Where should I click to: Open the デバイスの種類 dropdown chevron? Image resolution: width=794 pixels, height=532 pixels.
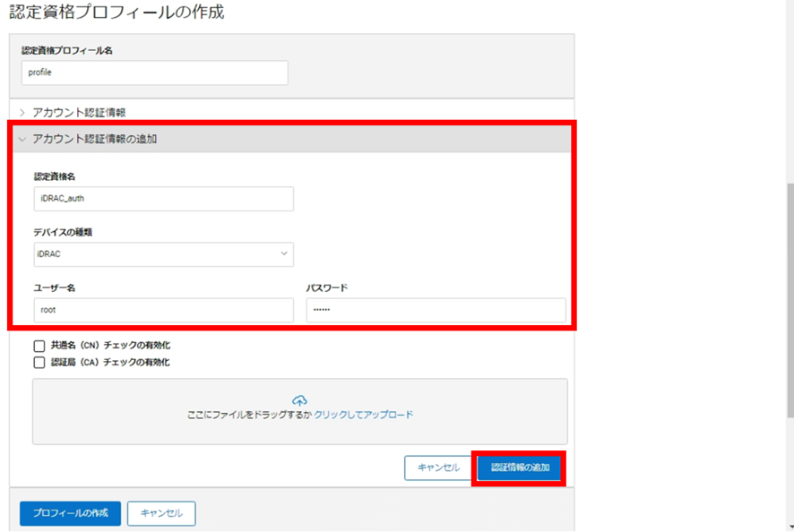[x=284, y=254]
